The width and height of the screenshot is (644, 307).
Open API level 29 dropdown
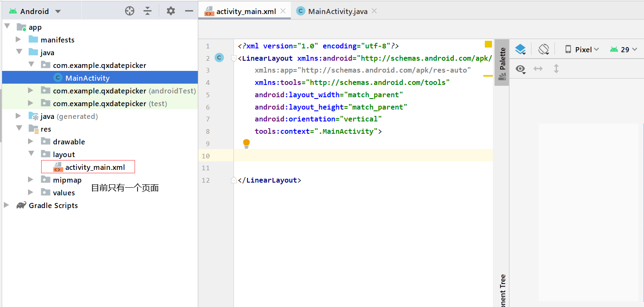click(x=624, y=49)
